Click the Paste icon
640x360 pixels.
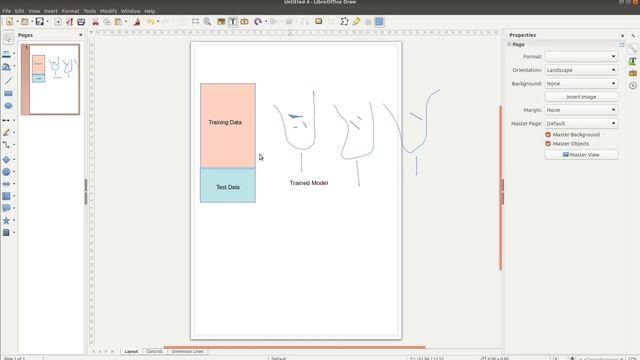118,22
